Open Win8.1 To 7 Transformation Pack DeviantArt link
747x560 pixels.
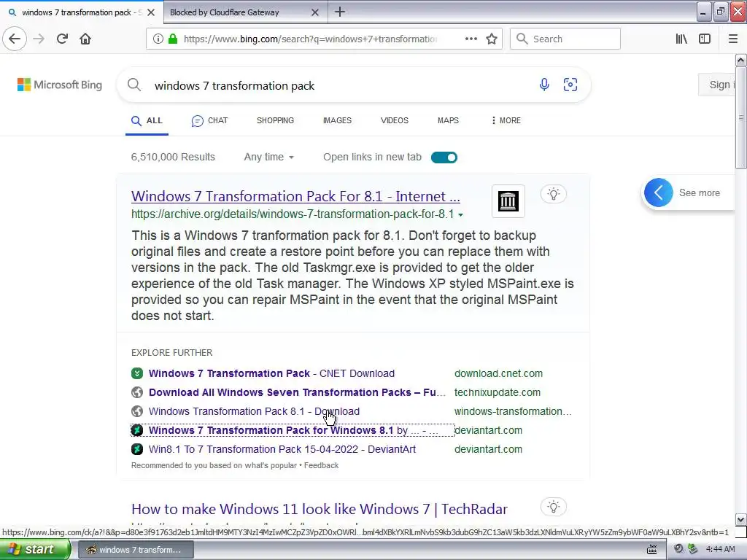tap(282, 449)
